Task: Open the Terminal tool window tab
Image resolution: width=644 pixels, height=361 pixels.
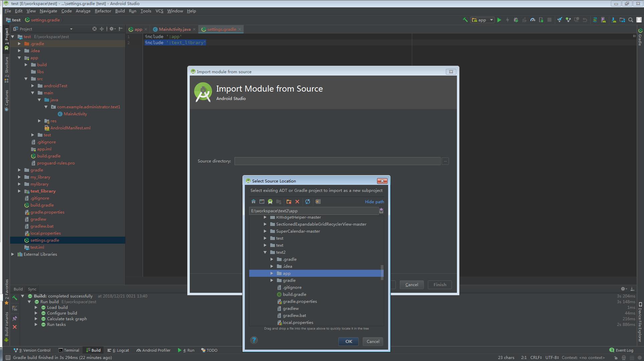Action: coord(69,350)
